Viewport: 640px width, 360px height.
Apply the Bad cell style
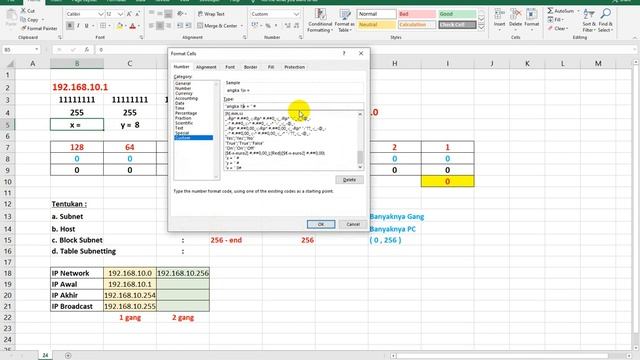pos(417,14)
